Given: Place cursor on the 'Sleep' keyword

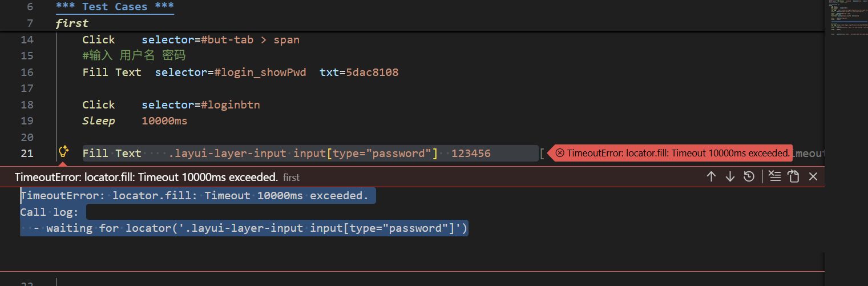Looking at the screenshot, I should pyautogui.click(x=98, y=121).
